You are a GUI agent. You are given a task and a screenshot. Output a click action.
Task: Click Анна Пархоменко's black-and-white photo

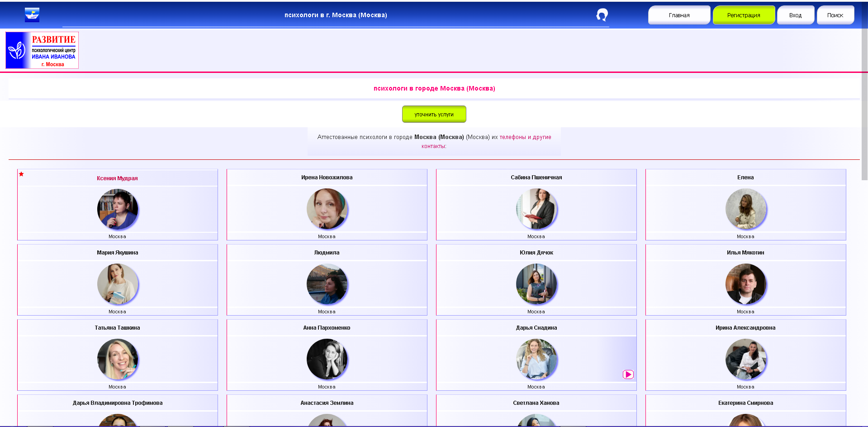coord(327,360)
